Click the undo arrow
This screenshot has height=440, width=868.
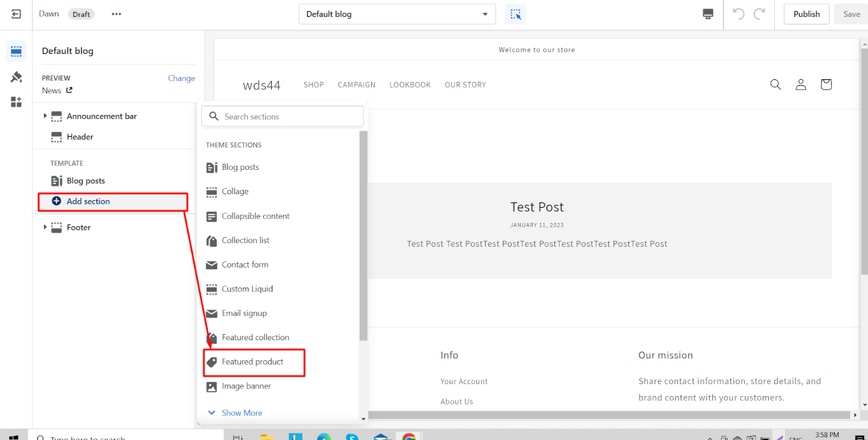pyautogui.click(x=738, y=14)
